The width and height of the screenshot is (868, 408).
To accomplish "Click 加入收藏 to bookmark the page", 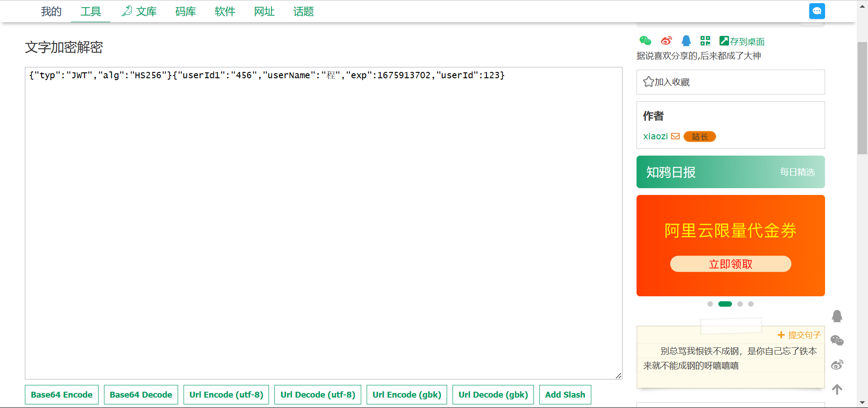I will [x=667, y=82].
